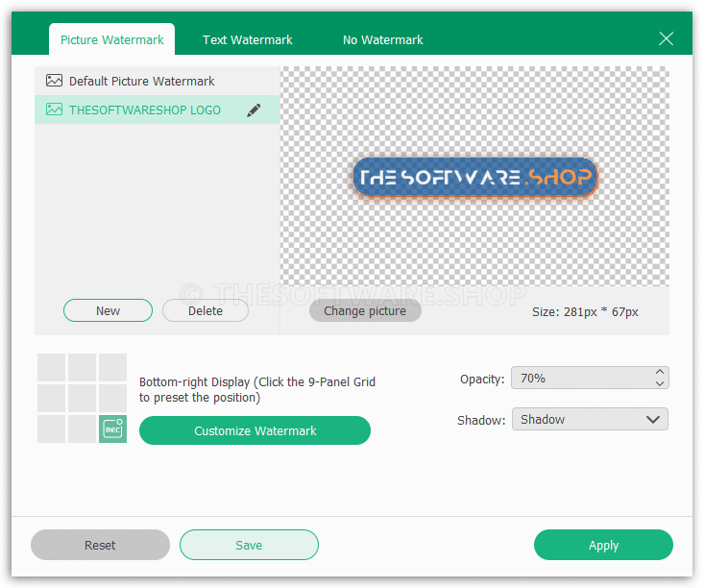This screenshot has width=704, height=588.
Task: Decrease opacity with the down arrow
Action: coord(660,383)
